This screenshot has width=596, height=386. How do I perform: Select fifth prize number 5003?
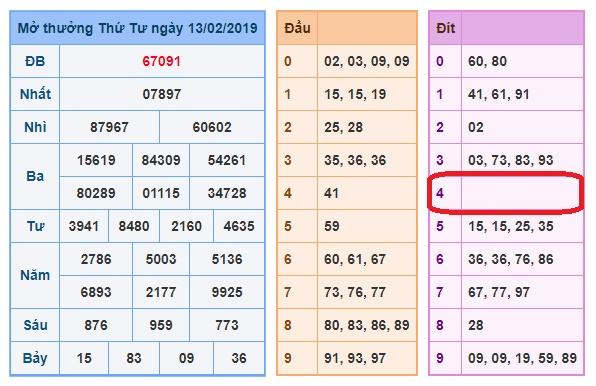tap(161, 259)
